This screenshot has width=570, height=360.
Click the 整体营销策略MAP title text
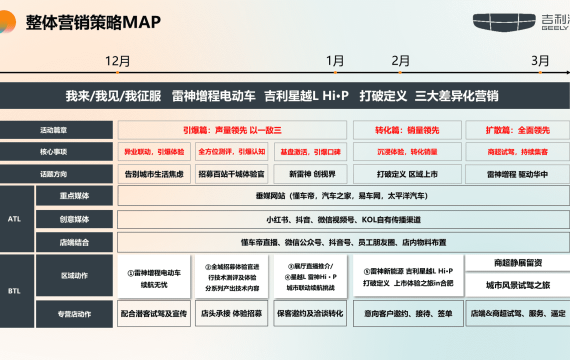pos(93,22)
